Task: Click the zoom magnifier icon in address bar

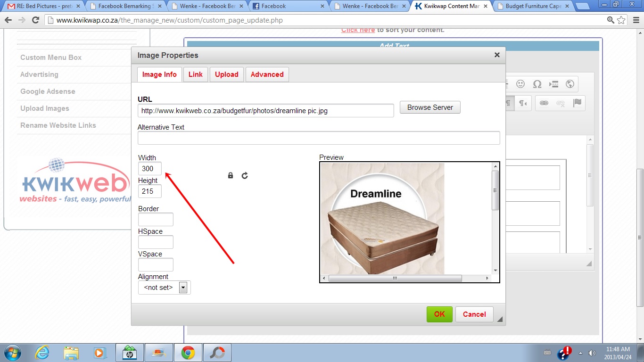Action: pos(611,20)
